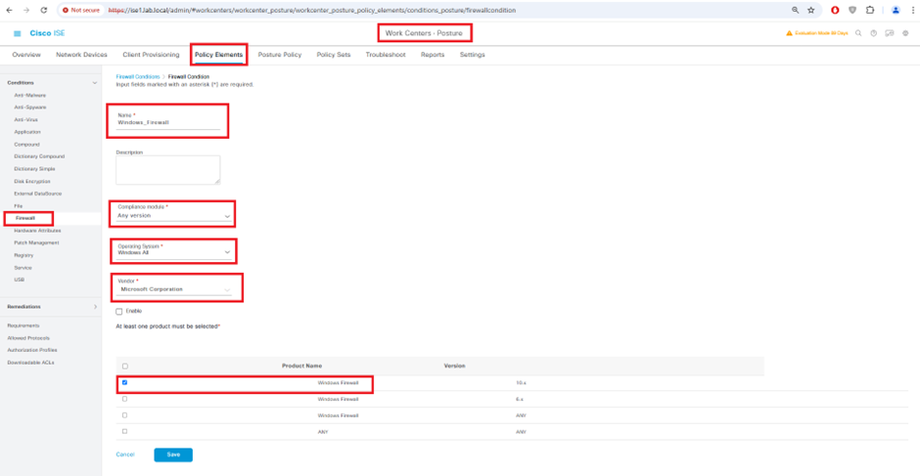Open the Compliance module dropdown
Image resolution: width=920 pixels, height=476 pixels.
click(174, 215)
